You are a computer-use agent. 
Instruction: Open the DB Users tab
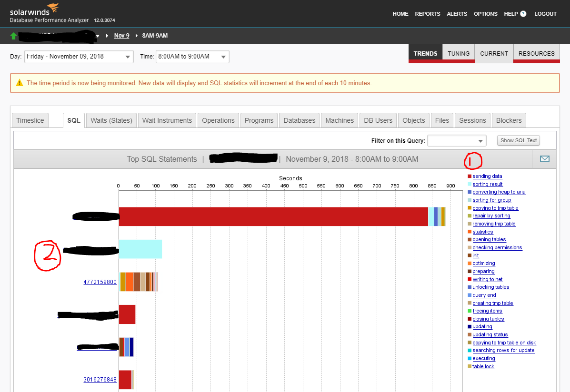378,120
